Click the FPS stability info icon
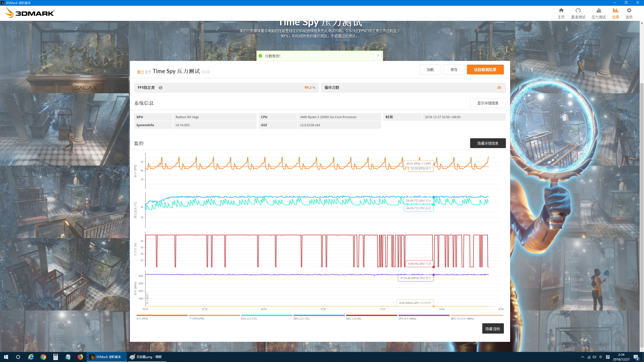The width and height of the screenshot is (644, 362). coord(160,88)
